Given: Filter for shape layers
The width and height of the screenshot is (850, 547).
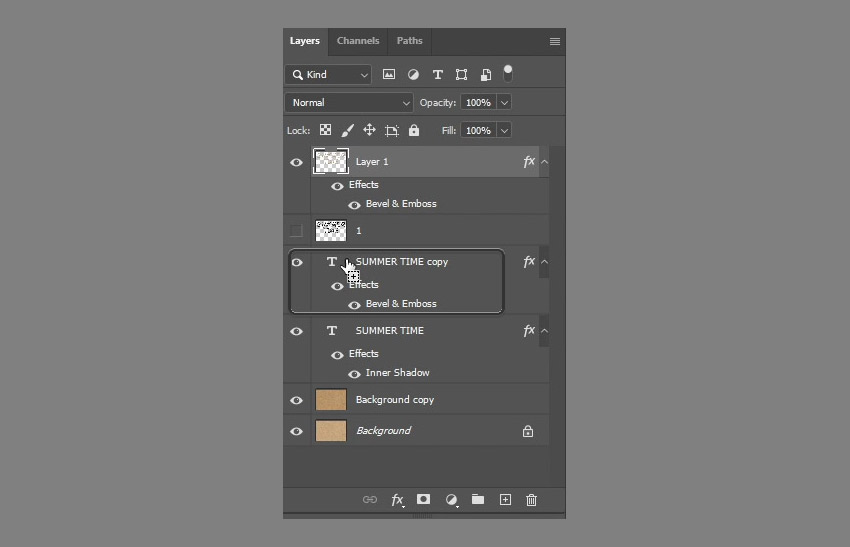Looking at the screenshot, I should click(x=461, y=74).
